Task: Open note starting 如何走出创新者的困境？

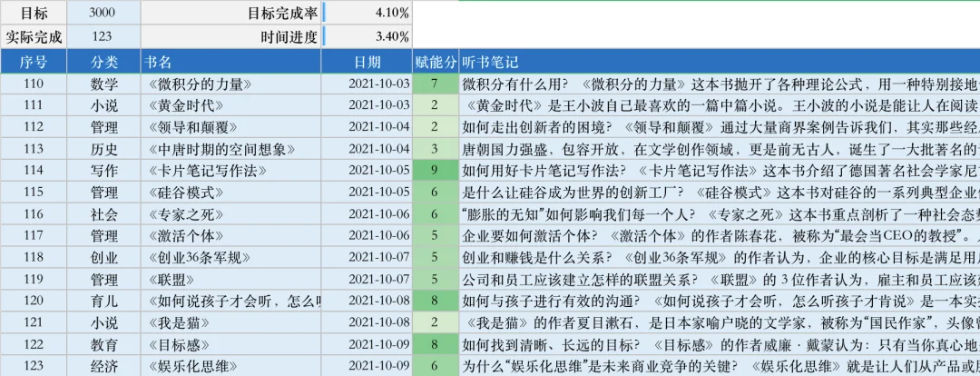Action: pos(720,128)
